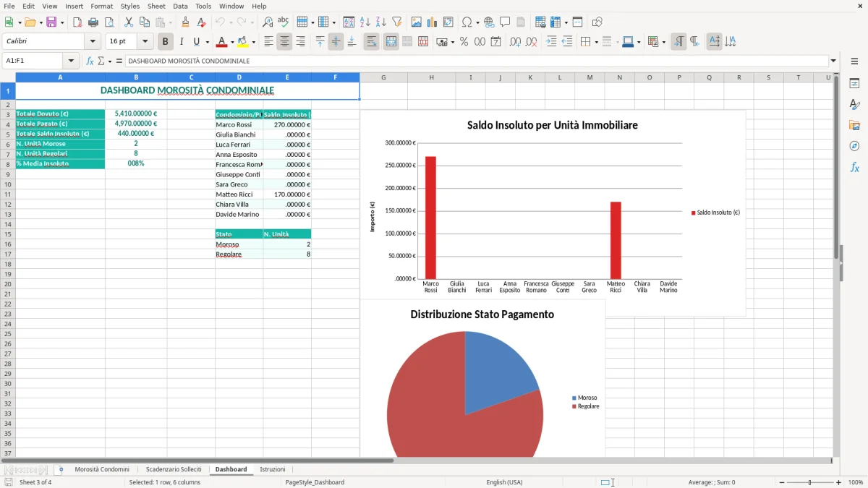This screenshot has height=488, width=868.
Task: Toggle Center Horizontally alignment
Action: pos(284,42)
